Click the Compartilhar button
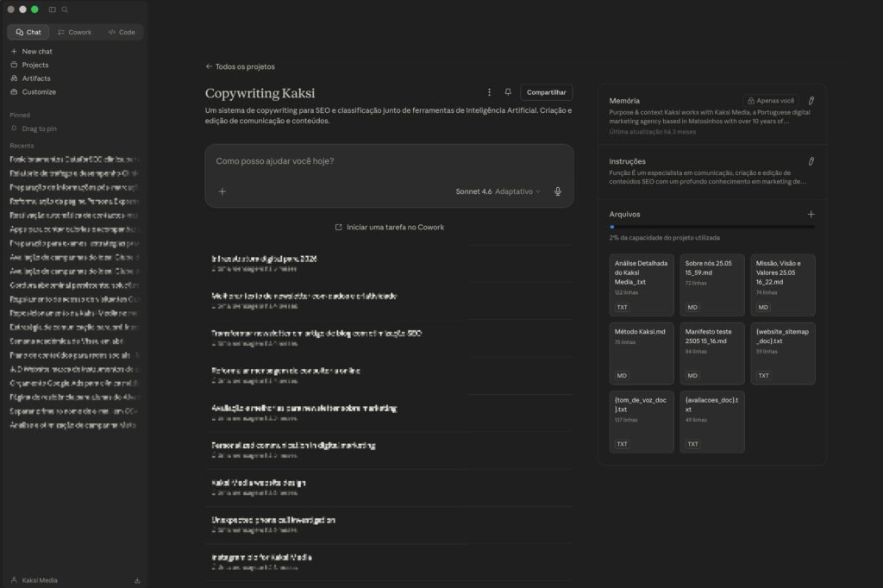Image resolution: width=883 pixels, height=588 pixels. click(546, 92)
